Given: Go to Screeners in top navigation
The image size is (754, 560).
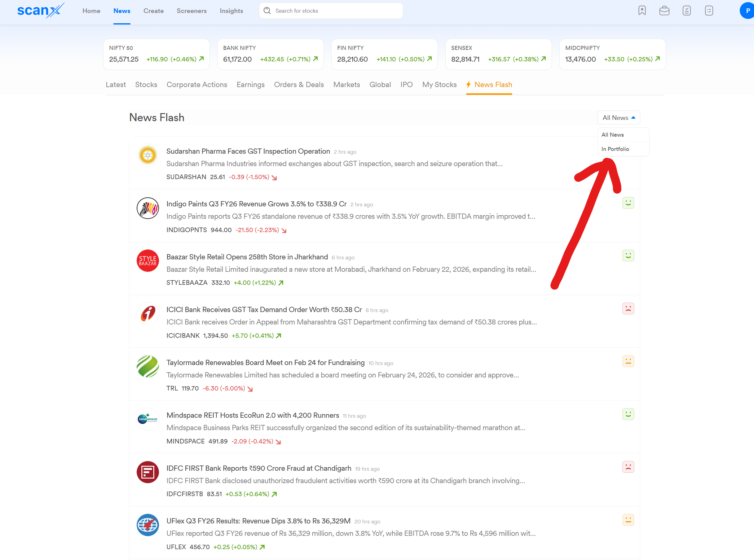Looking at the screenshot, I should tap(192, 11).
